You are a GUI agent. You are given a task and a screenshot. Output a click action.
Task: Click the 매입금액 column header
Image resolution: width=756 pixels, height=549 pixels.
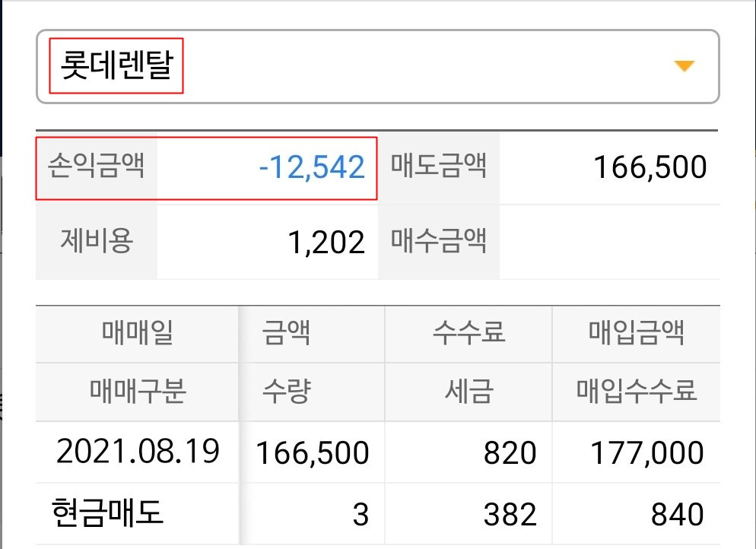pos(637,332)
